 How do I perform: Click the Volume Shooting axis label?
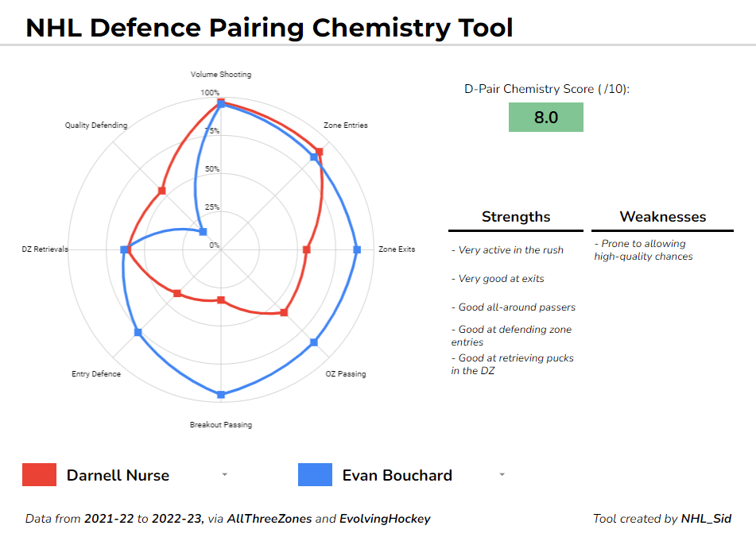(x=221, y=75)
